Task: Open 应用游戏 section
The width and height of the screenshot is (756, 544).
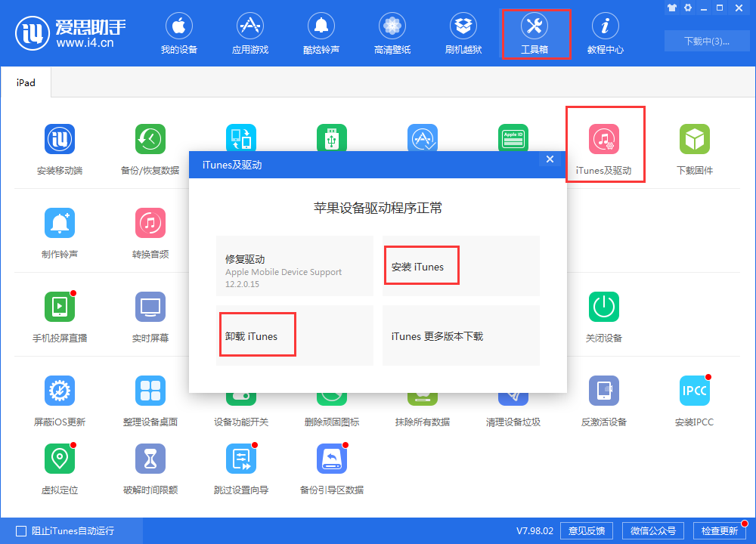Action: [249, 34]
